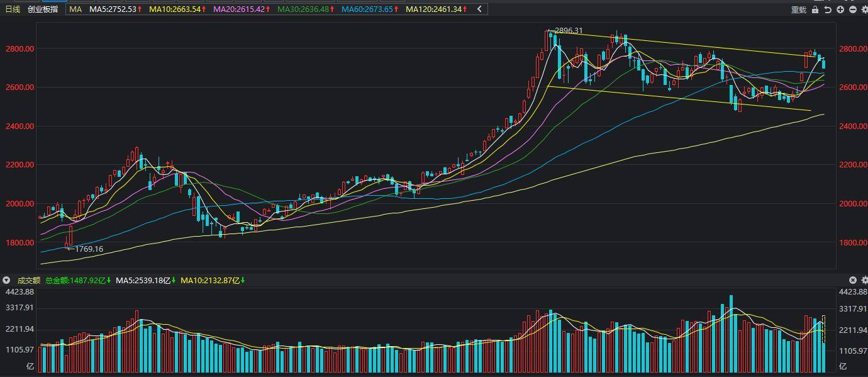Toggle the MA120 moving average line
Image resolution: width=868 pixels, height=377 pixels.
click(x=437, y=9)
